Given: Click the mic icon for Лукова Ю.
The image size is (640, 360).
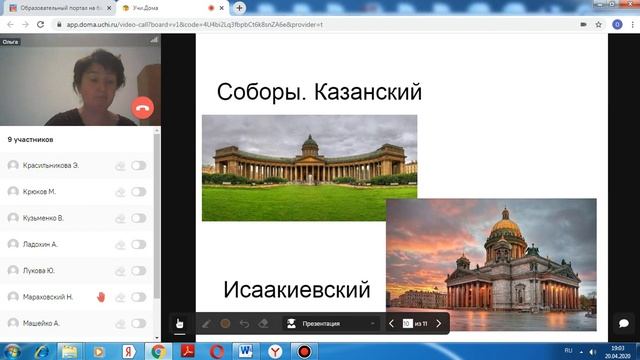Looking at the screenshot, I should pos(120,271).
